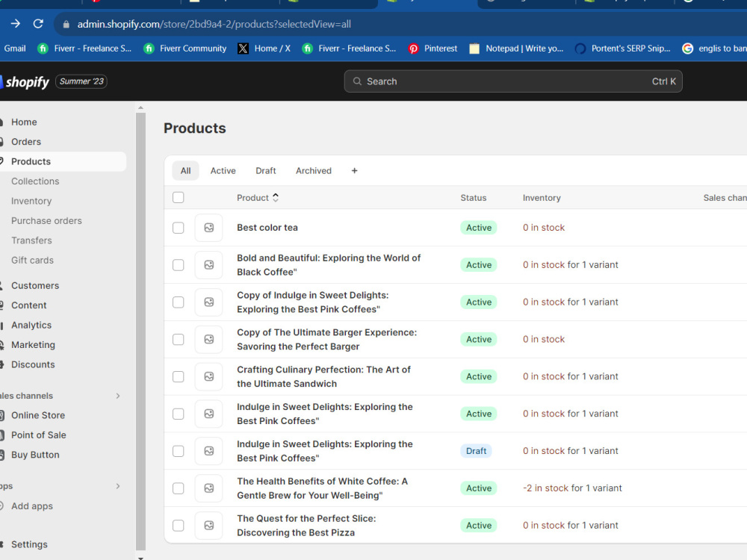747x560 pixels.
Task: Check the Crafting Culinary Perfection checkbox
Action: (x=179, y=376)
